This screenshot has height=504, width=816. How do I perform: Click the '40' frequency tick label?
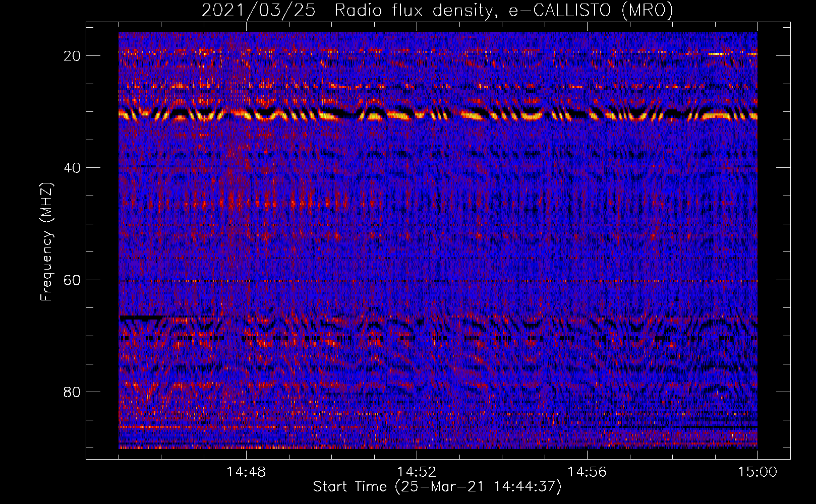[x=73, y=168]
